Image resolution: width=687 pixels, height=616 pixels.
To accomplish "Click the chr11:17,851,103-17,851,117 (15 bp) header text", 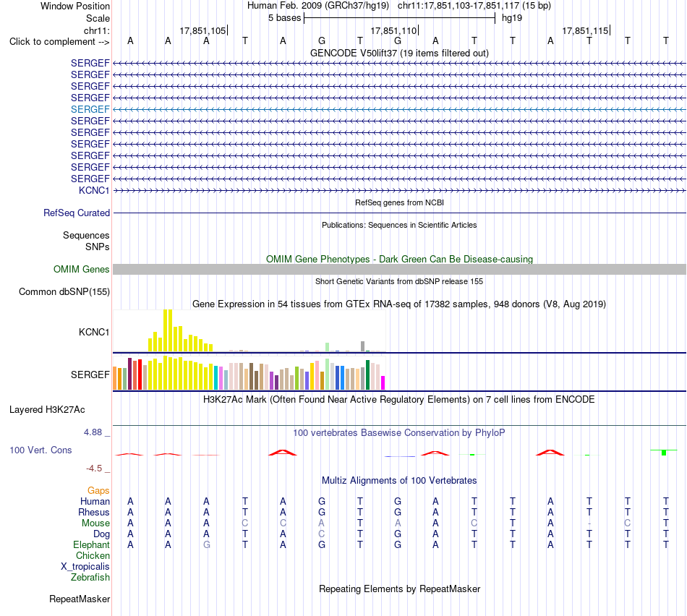I will [x=474, y=6].
